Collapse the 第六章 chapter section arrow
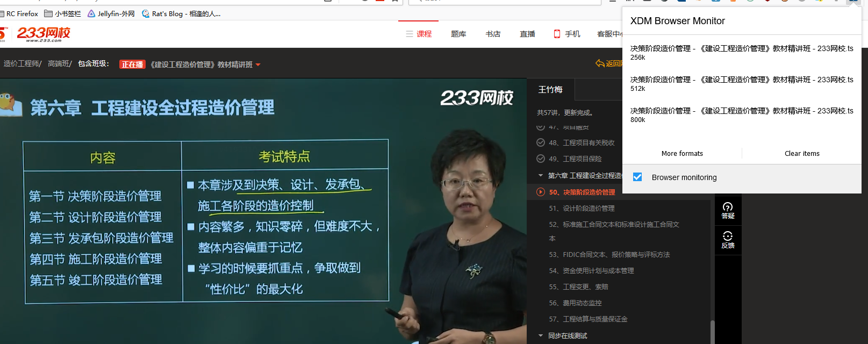This screenshot has width=868, height=344. (x=541, y=175)
